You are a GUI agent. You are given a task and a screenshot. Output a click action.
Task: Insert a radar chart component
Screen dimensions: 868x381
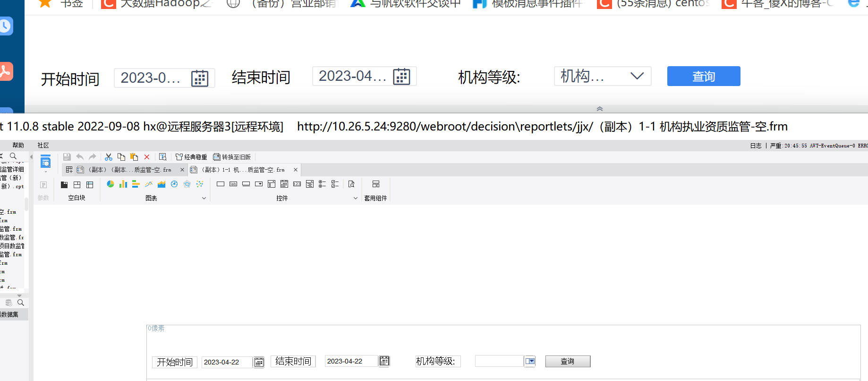tap(187, 184)
